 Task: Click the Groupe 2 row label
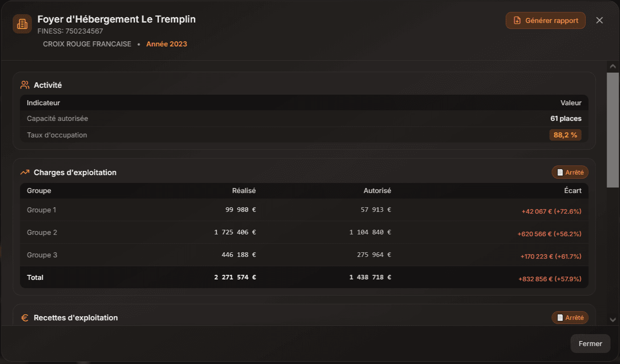[42, 233]
